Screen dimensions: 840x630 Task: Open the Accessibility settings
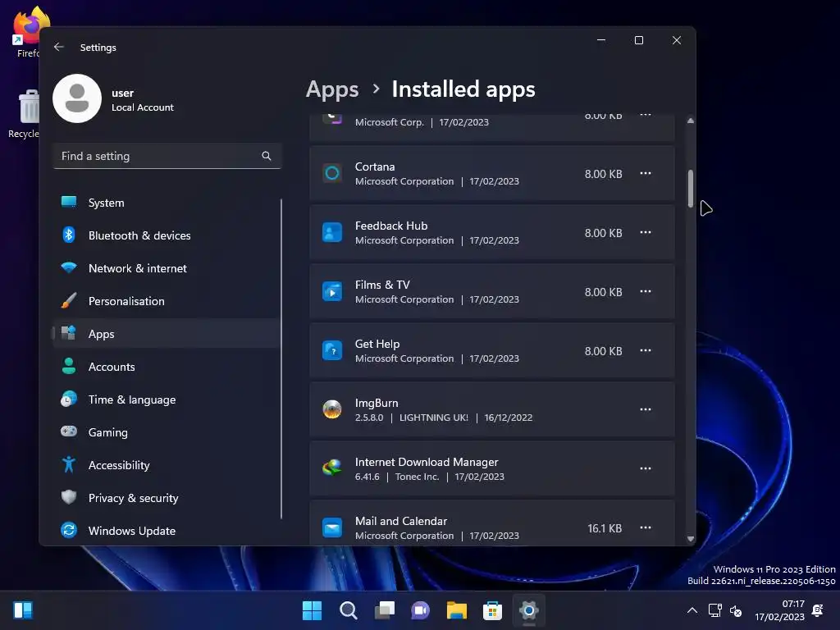(x=167, y=465)
